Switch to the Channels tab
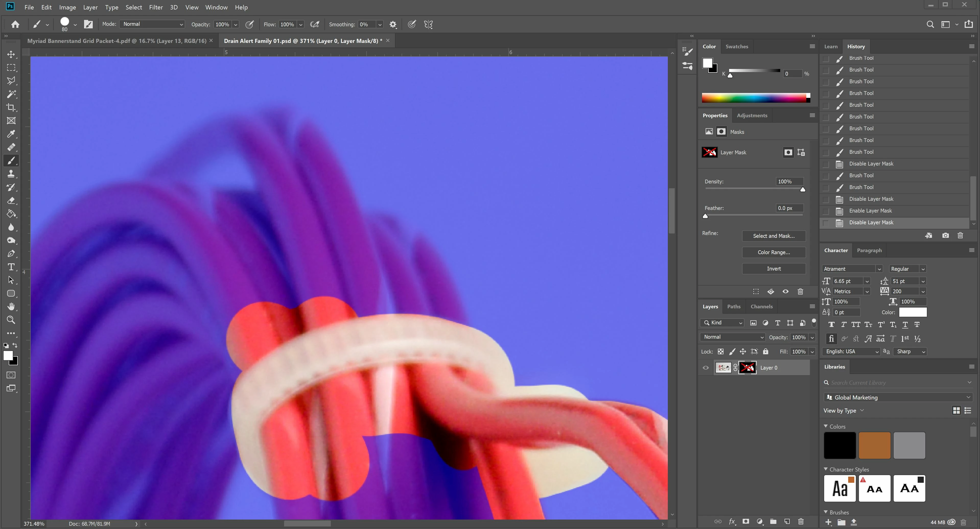The width and height of the screenshot is (980, 529). tap(761, 307)
